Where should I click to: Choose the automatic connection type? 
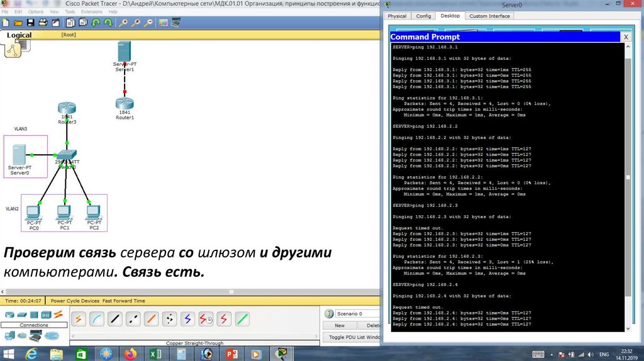[79, 319]
